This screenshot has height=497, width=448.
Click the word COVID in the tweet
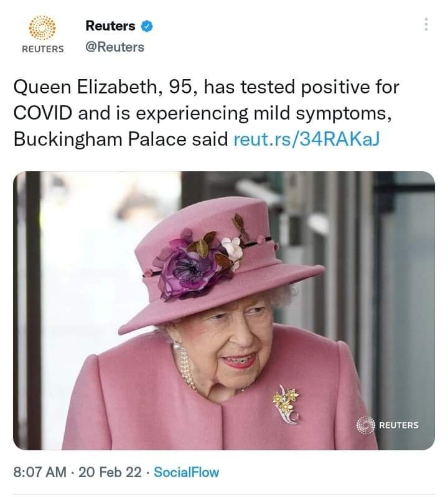click(x=43, y=113)
